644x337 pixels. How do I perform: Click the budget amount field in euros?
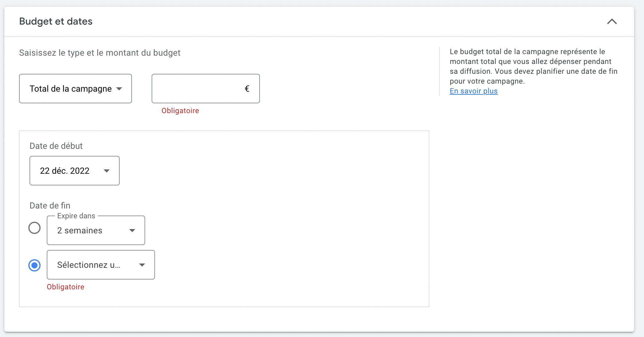tap(205, 89)
